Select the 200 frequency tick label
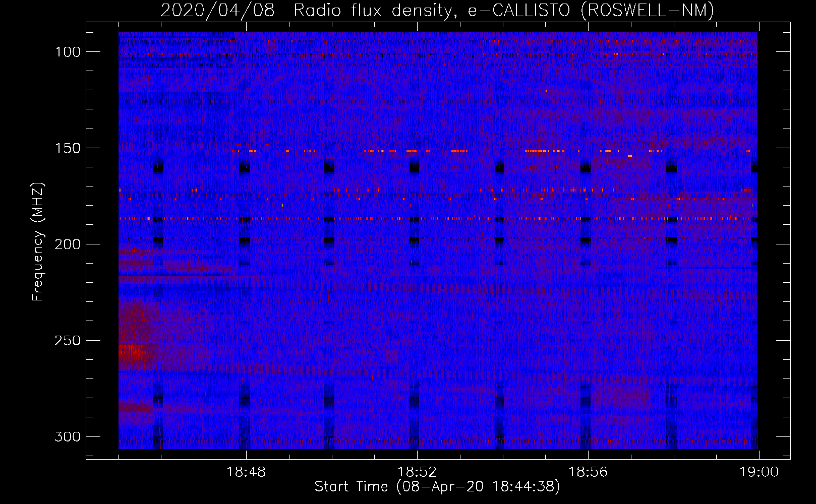 tap(68, 244)
